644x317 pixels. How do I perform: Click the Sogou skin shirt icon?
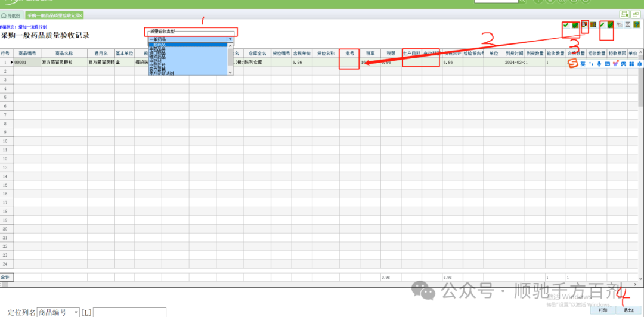[615, 64]
